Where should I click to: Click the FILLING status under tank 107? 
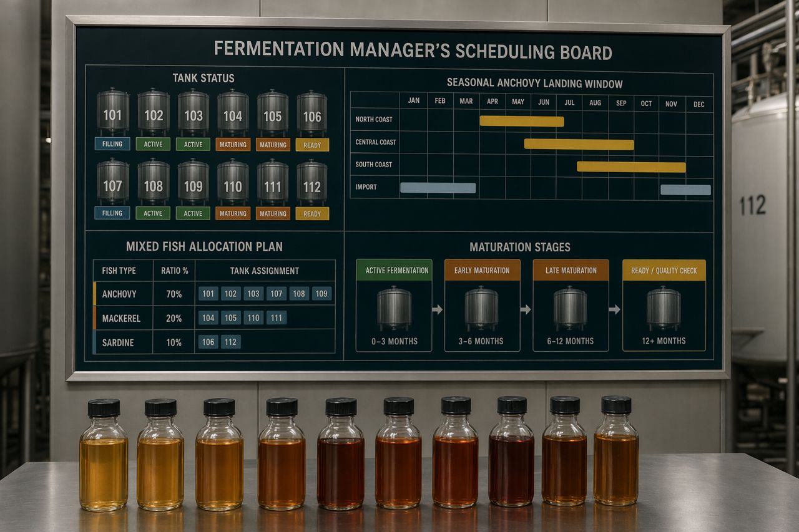click(x=113, y=213)
